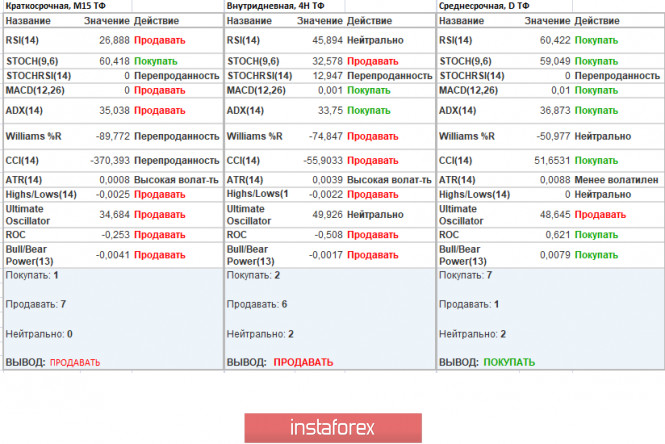Image resolution: width=665 pixels, height=444 pixels.
Task: Click STOCHRSI(14) value 12,947
Action: coord(327,76)
